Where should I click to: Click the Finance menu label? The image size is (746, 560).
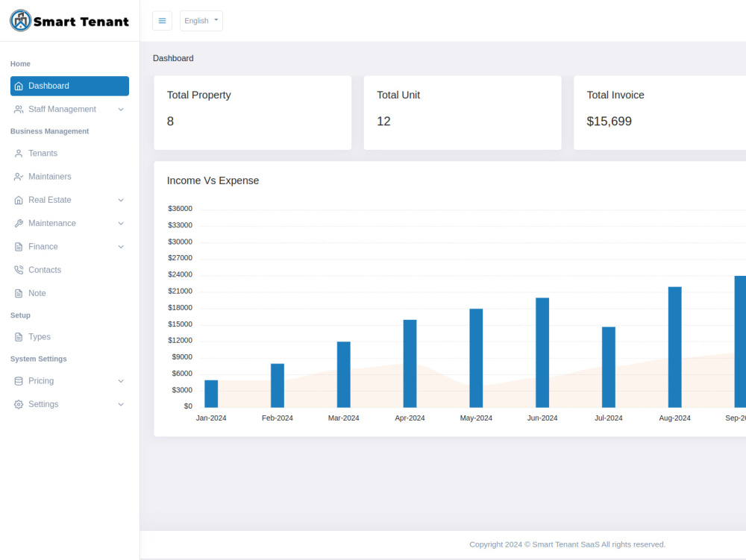43,247
